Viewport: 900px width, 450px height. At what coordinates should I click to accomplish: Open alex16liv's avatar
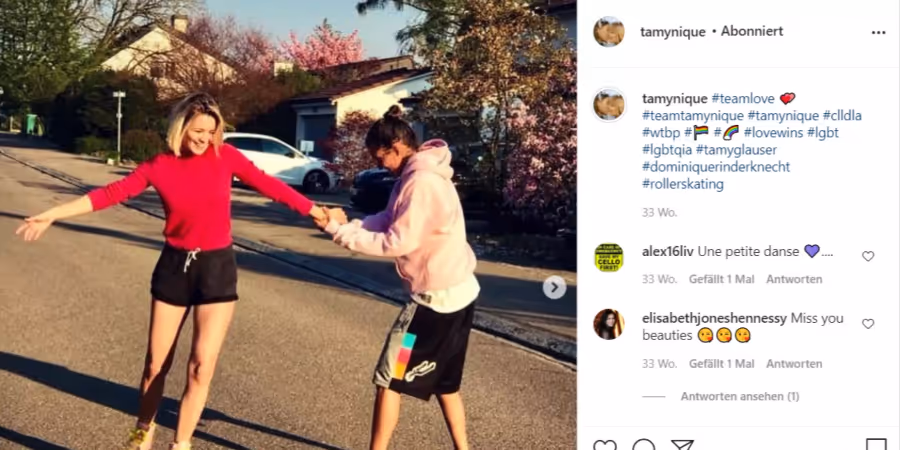tap(608, 258)
